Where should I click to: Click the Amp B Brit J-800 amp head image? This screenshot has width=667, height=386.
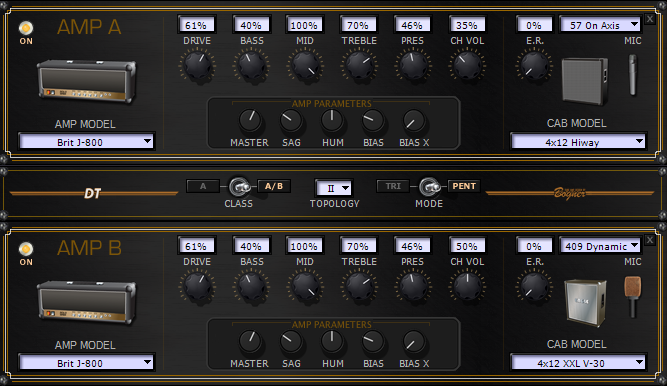87,303
